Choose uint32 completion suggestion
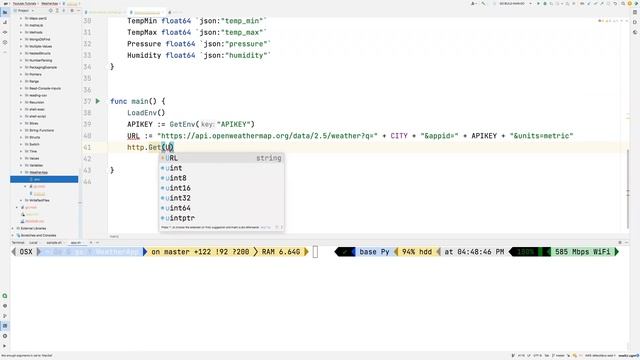This screenshot has width=640, height=360. (221, 198)
